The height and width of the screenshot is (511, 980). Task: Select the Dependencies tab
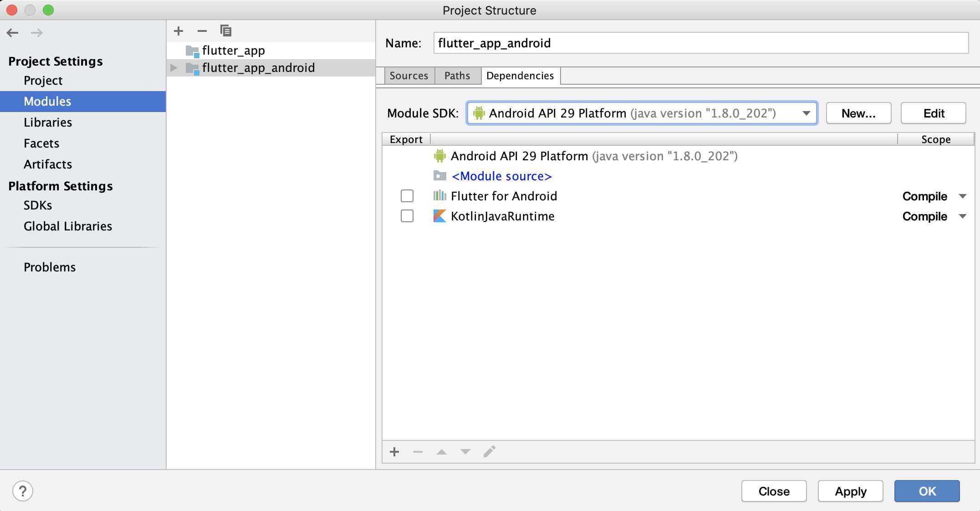point(520,76)
